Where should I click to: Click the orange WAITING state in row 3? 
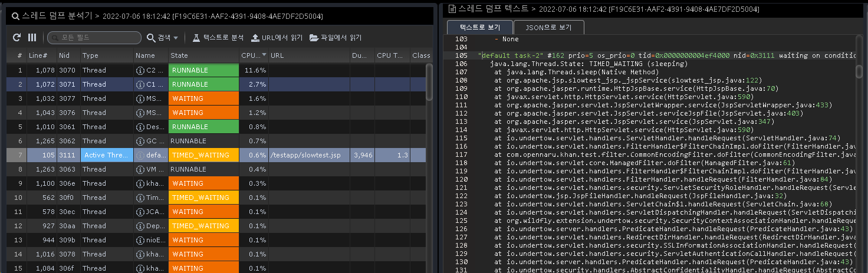click(x=203, y=98)
